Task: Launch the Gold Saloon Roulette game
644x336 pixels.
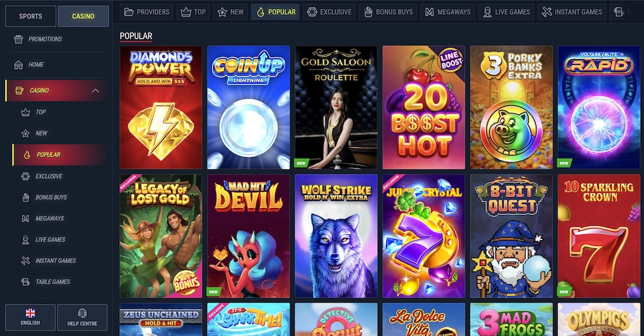Action: 336,107
